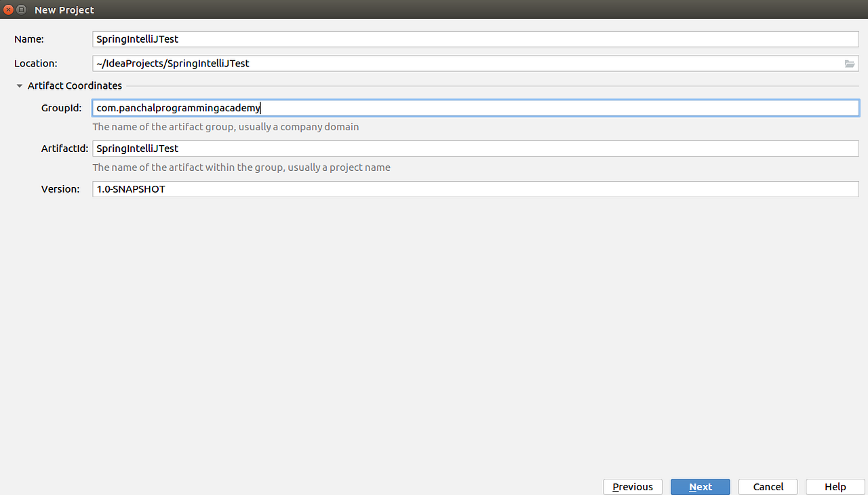
Task: Cancel the project creation
Action: click(x=767, y=486)
